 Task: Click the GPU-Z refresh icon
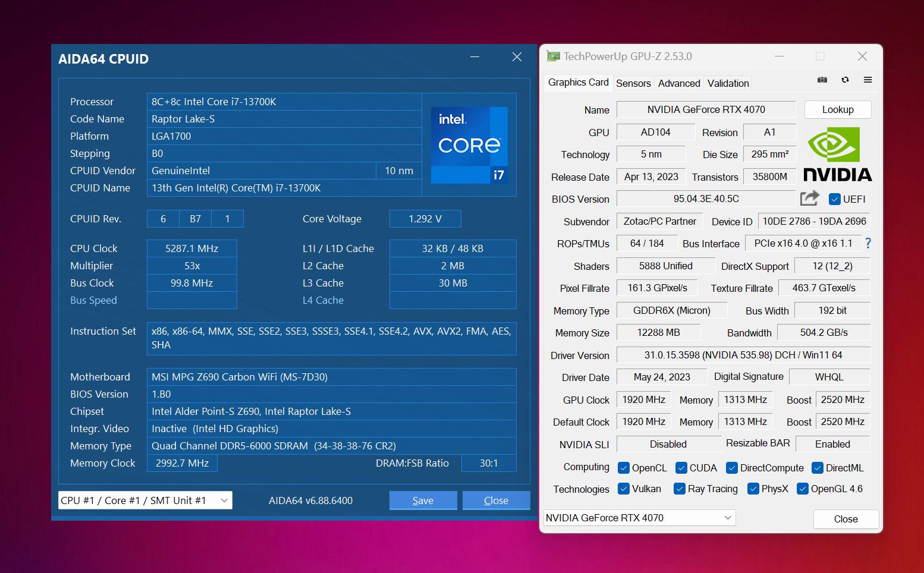click(x=845, y=80)
